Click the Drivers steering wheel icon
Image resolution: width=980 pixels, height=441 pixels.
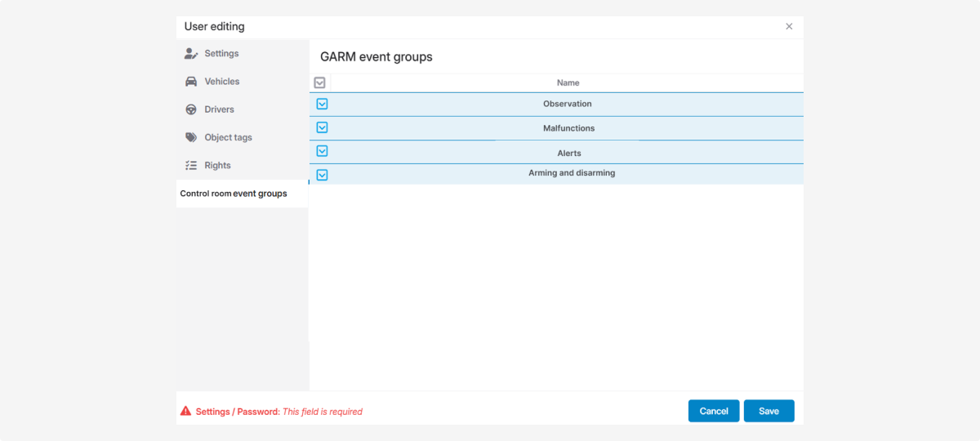191,109
